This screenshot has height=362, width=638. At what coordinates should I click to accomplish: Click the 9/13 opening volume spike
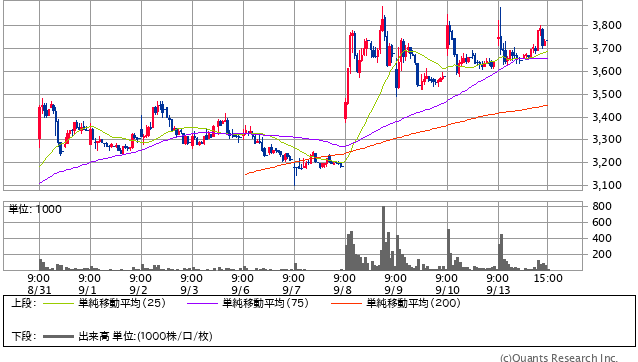[501, 252]
